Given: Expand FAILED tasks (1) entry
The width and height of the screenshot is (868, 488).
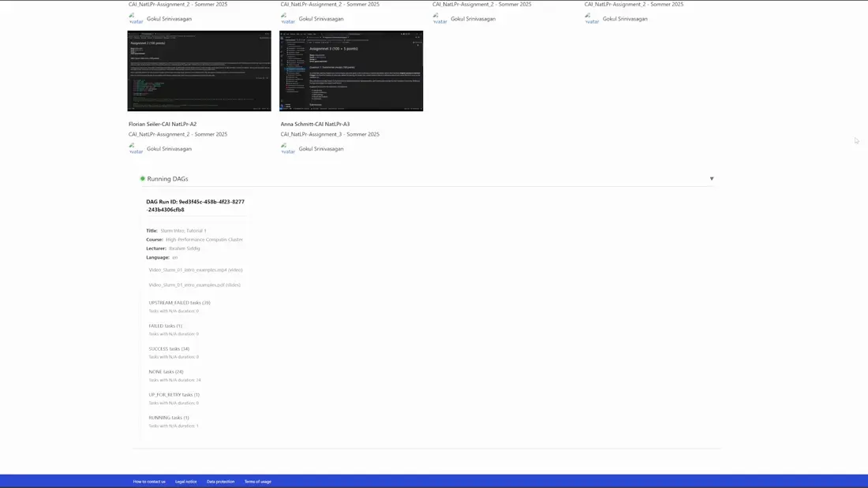Looking at the screenshot, I should click(165, 326).
